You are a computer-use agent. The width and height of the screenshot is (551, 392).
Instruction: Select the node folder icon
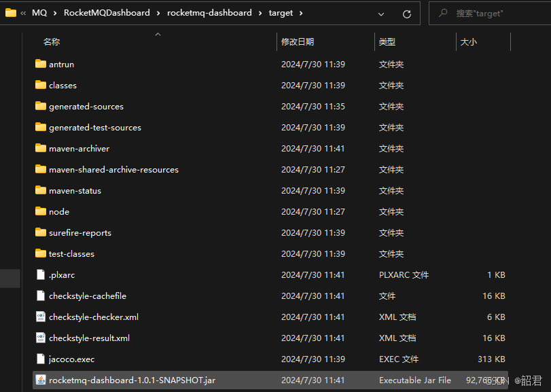(x=41, y=211)
